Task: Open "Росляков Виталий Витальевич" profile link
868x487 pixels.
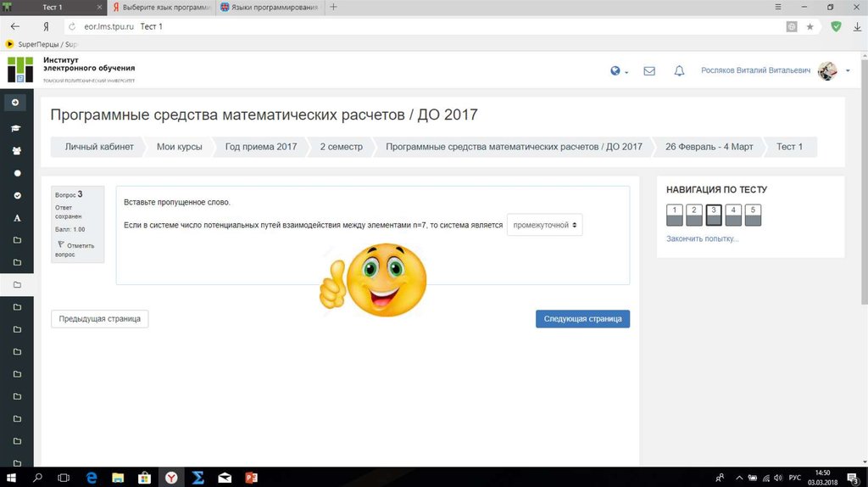Action: click(x=755, y=70)
